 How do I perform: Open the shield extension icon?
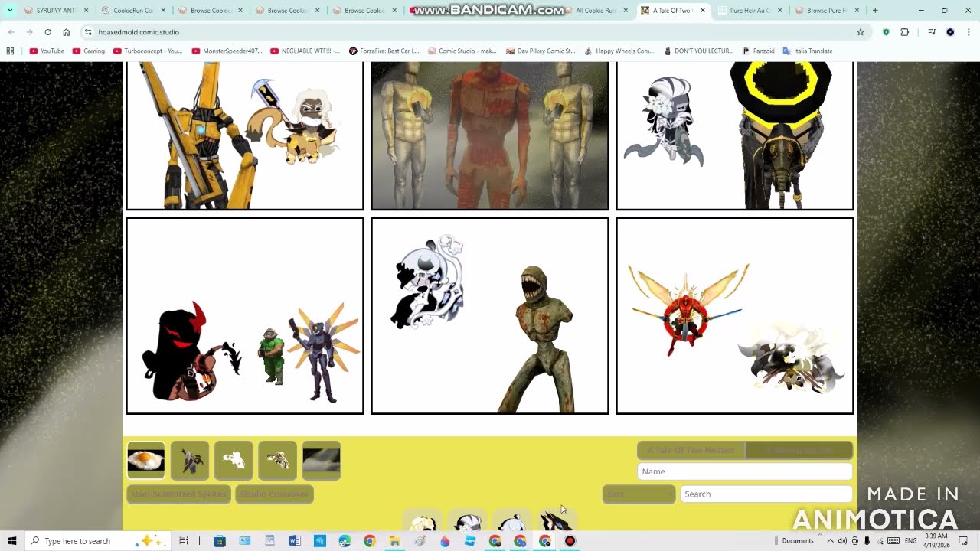click(886, 32)
